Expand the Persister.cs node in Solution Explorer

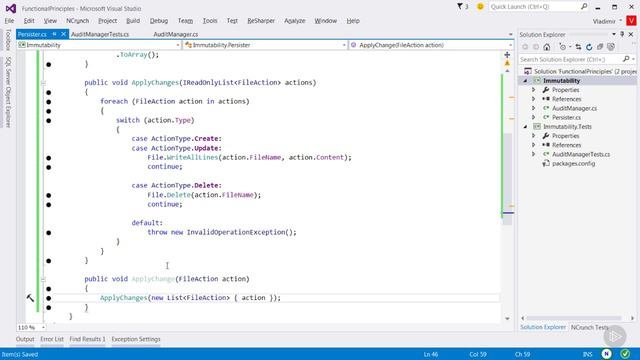click(533, 118)
